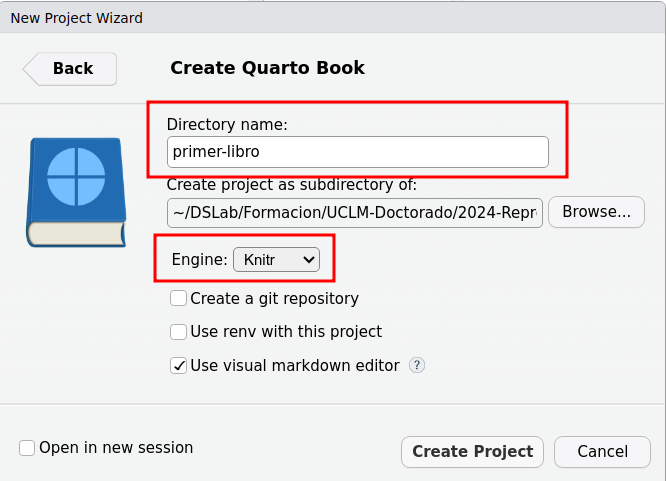This screenshot has width=666, height=481.
Task: Cancel the New Project Wizard
Action: pos(602,452)
